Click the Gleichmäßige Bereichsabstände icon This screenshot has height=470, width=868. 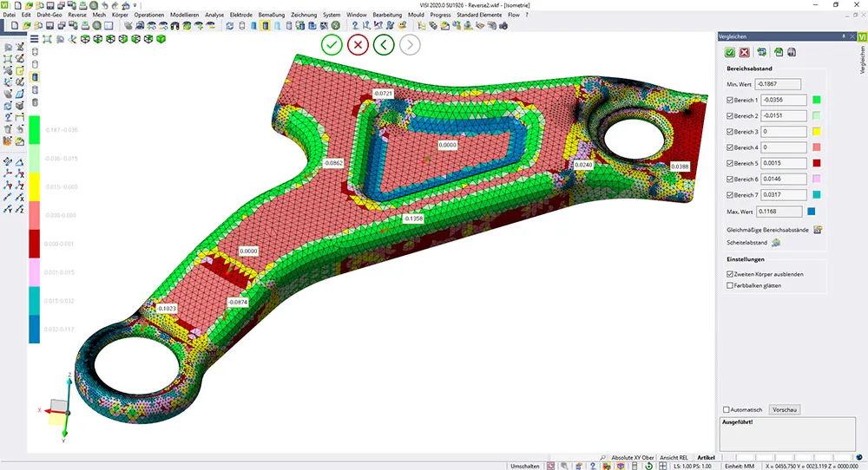click(817, 230)
